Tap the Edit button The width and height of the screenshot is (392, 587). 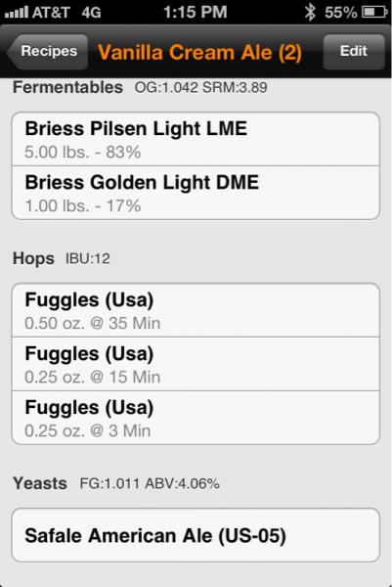coord(354,52)
